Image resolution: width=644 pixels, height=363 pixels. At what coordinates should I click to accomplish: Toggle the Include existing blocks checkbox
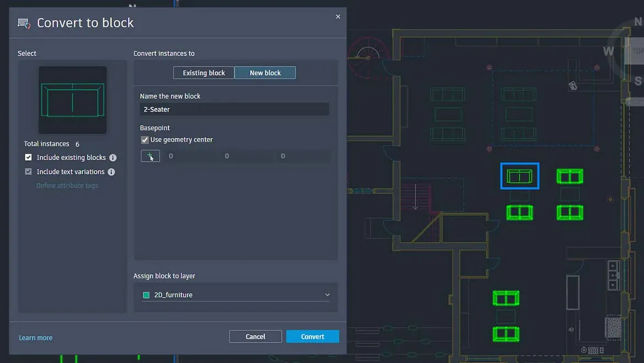coord(29,158)
